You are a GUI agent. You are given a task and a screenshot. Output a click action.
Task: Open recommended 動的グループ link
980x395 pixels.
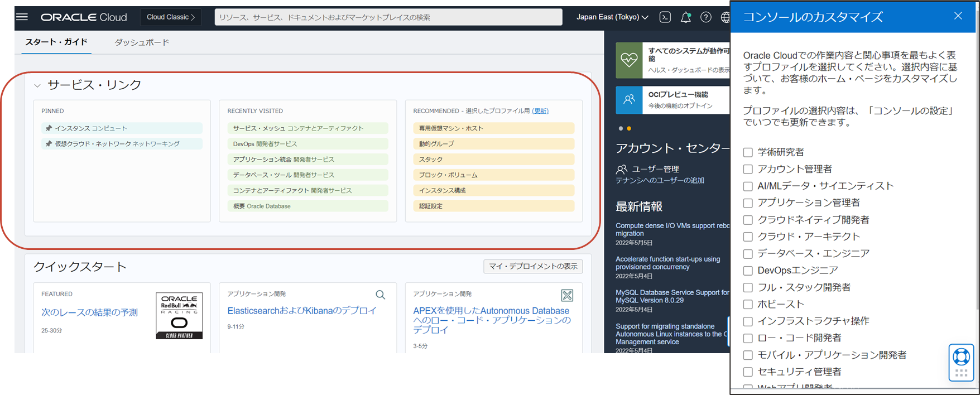pyautogui.click(x=493, y=144)
